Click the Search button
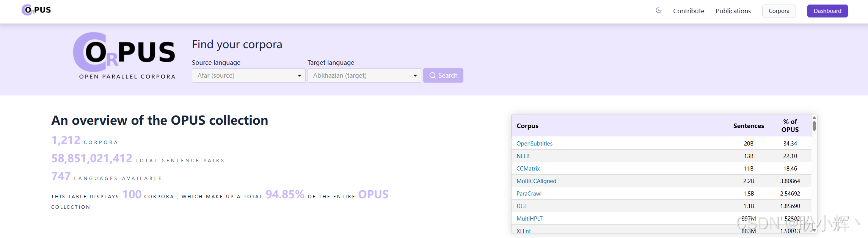Screen dimensions: 868x238 pyautogui.click(x=443, y=75)
